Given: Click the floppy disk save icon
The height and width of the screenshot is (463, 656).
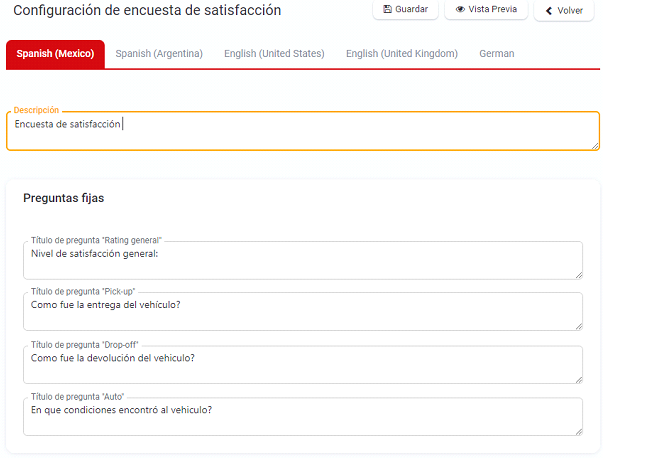Looking at the screenshot, I should click(x=388, y=9).
